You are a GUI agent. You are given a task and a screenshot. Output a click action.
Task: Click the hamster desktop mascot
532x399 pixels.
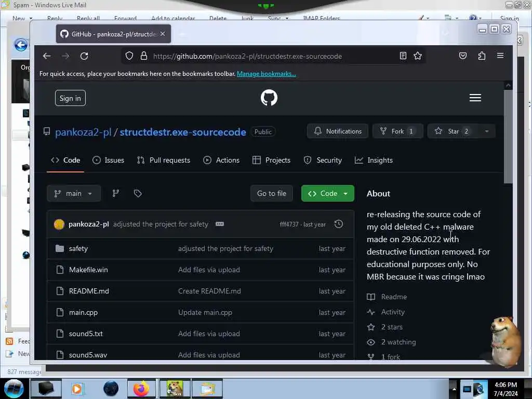tap(506, 342)
